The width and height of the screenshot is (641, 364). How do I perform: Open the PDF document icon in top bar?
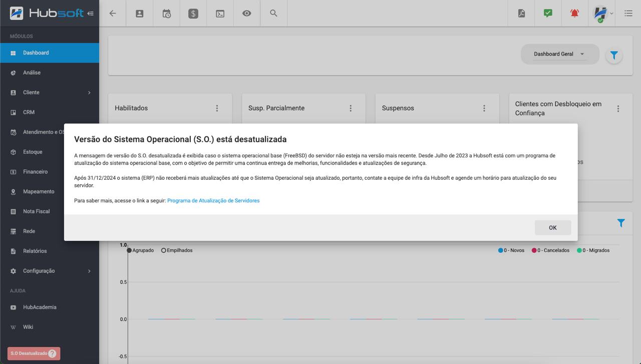click(x=521, y=14)
